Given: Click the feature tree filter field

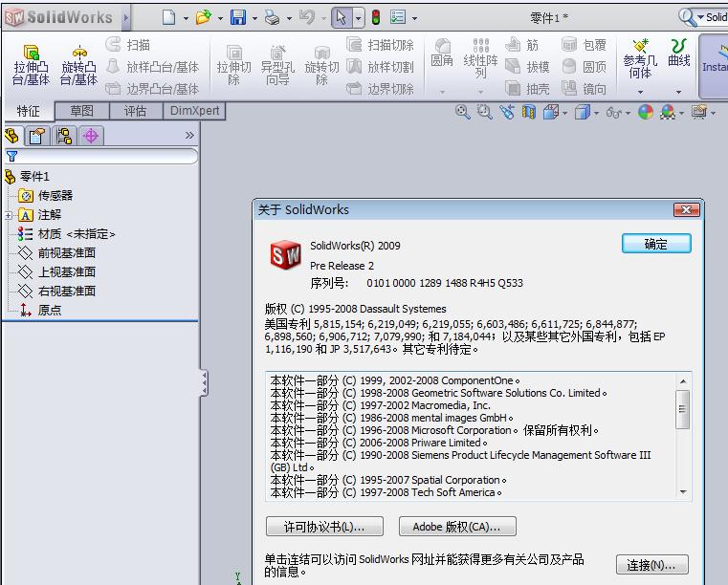Looking at the screenshot, I should pos(101,157).
